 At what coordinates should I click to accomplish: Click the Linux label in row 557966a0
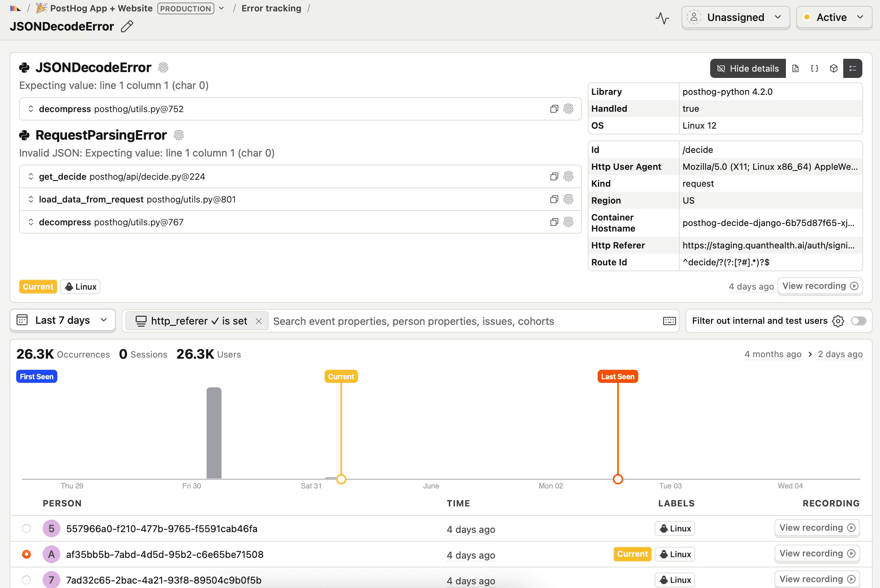pos(675,529)
